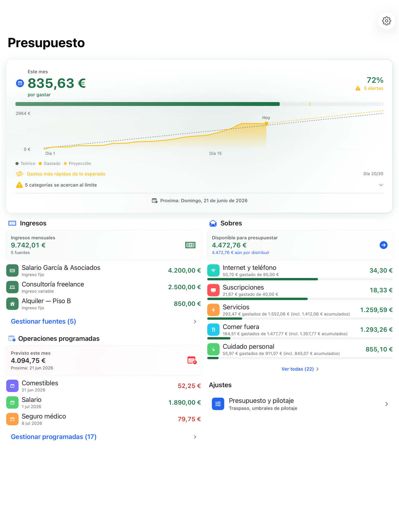Image resolution: width=399 pixels, height=532 pixels.
Task: Click the monthly budget progress bar
Action: click(x=199, y=104)
